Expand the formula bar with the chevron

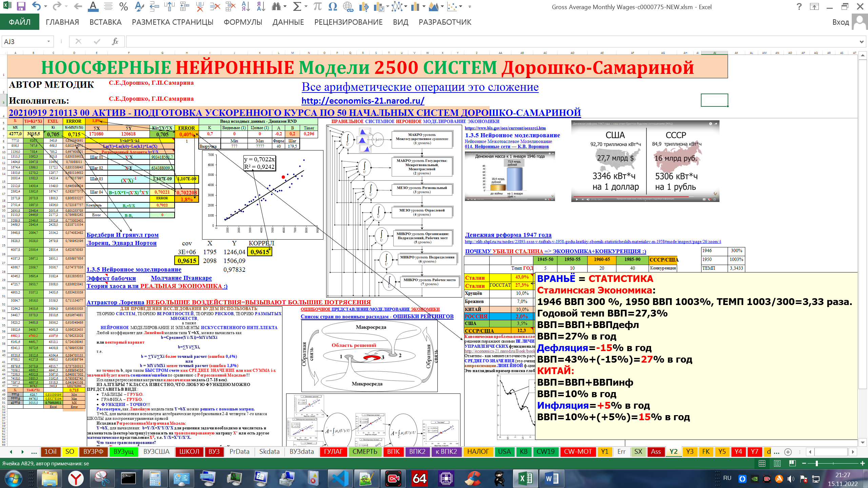pyautogui.click(x=862, y=42)
